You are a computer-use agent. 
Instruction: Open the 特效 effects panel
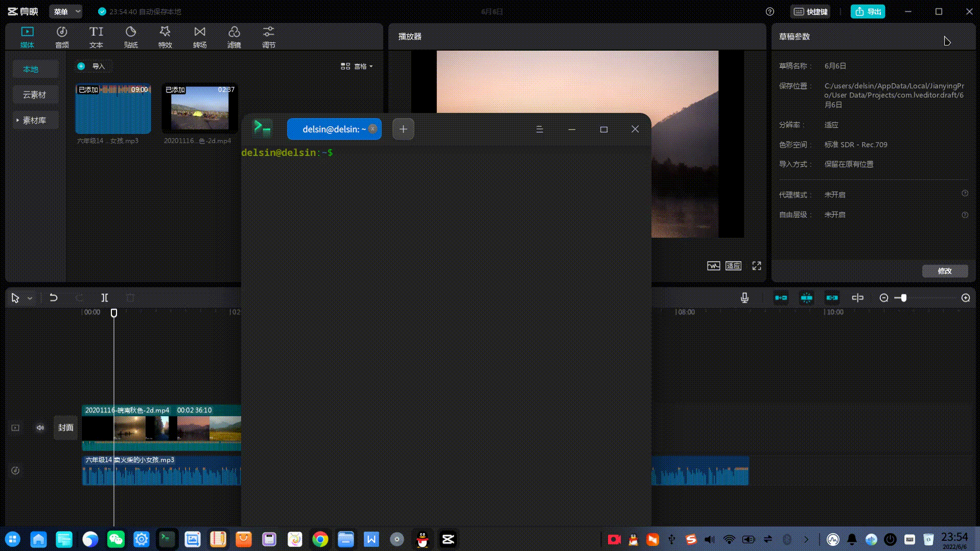(165, 37)
